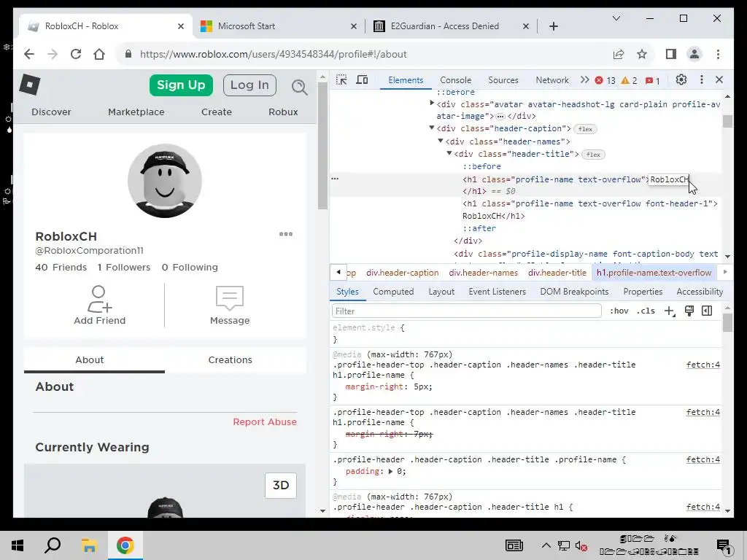Activate DevTools inspect element picker
Screen dimensions: 747x560
[341, 80]
